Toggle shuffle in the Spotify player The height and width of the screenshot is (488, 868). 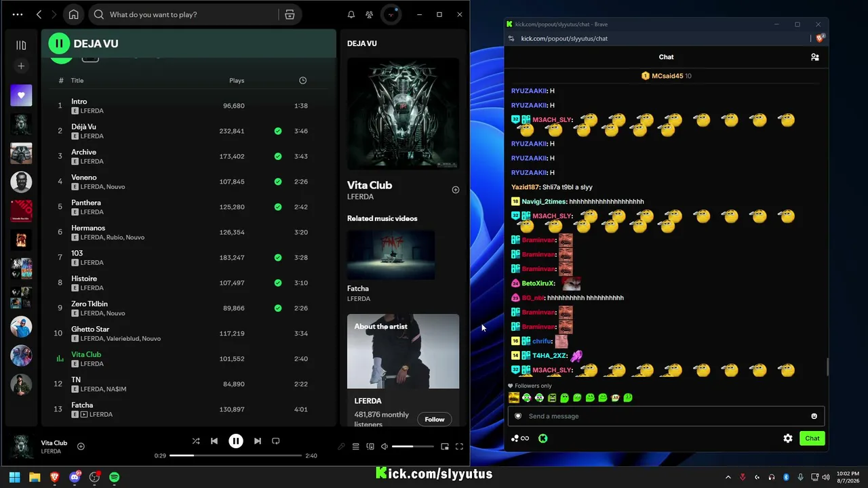pos(196,441)
